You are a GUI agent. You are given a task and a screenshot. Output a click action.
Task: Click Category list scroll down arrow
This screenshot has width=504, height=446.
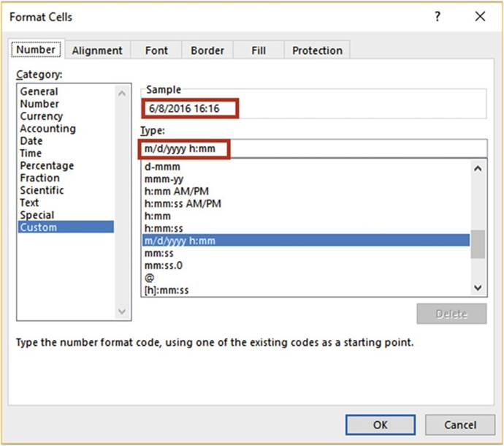coord(122,311)
